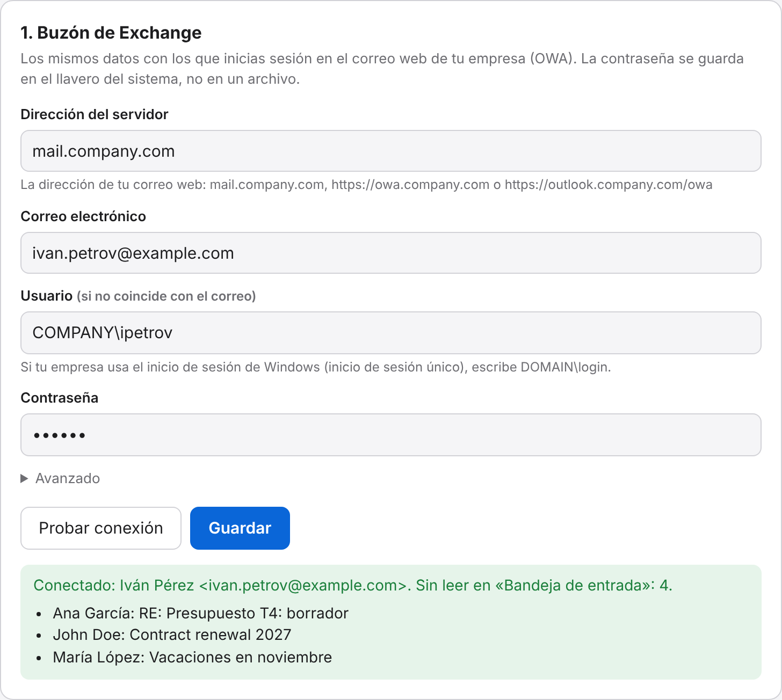The width and height of the screenshot is (782, 700).
Task: Click the Conectado status line
Action: point(353,585)
